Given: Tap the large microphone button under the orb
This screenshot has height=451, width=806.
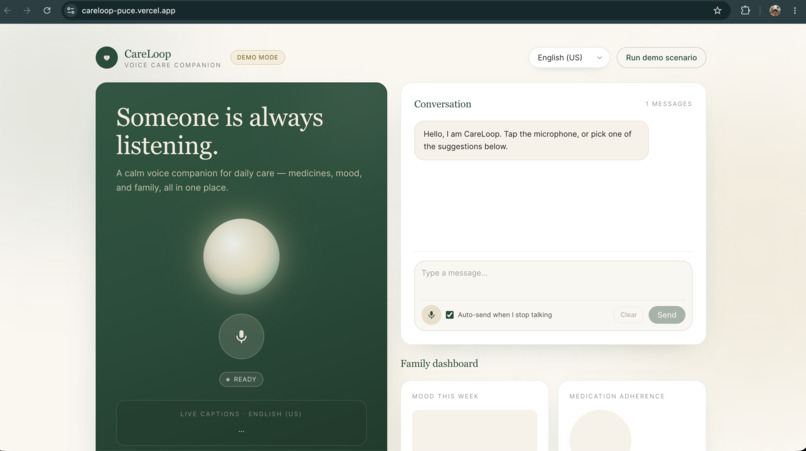Looking at the screenshot, I should 241,336.
